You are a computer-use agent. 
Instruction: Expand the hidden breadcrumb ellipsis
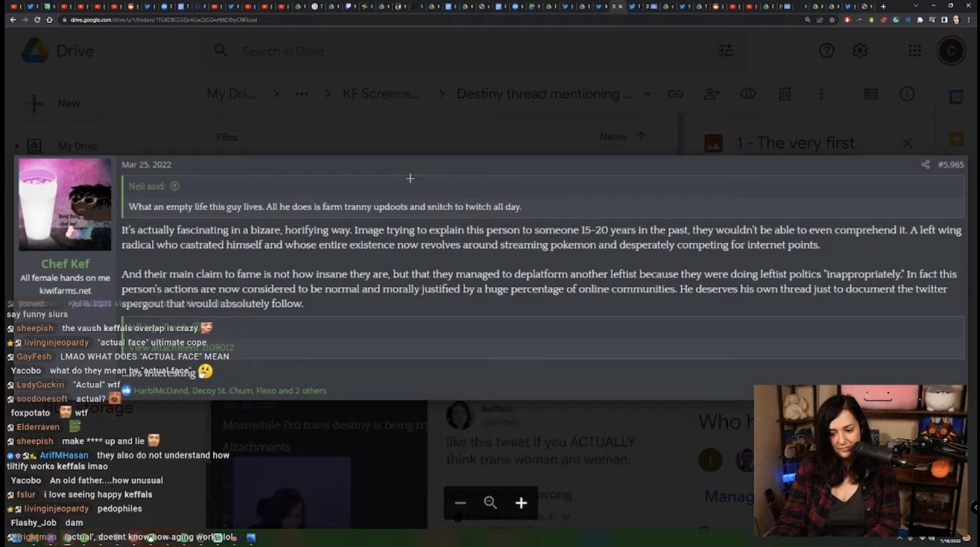[302, 94]
